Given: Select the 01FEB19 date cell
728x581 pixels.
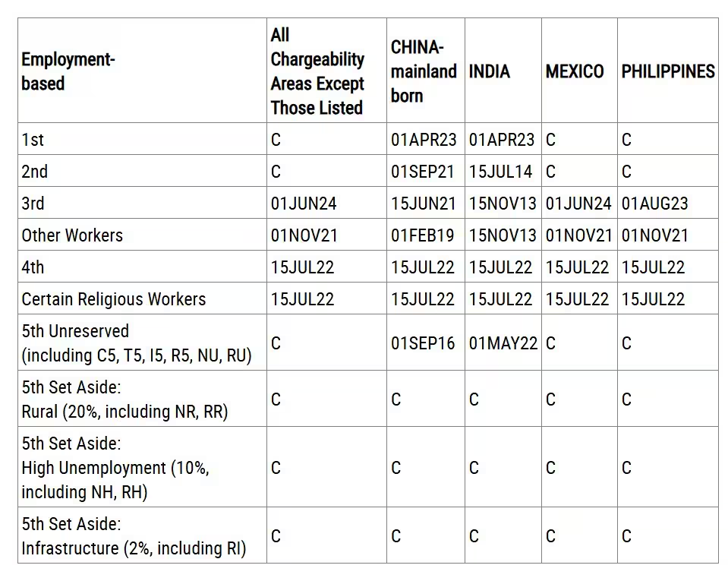Looking at the screenshot, I should 423,235.
